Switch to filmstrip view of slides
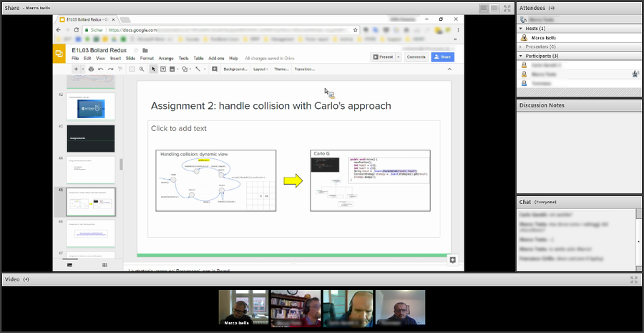The image size is (644, 333). pyautogui.click(x=69, y=265)
